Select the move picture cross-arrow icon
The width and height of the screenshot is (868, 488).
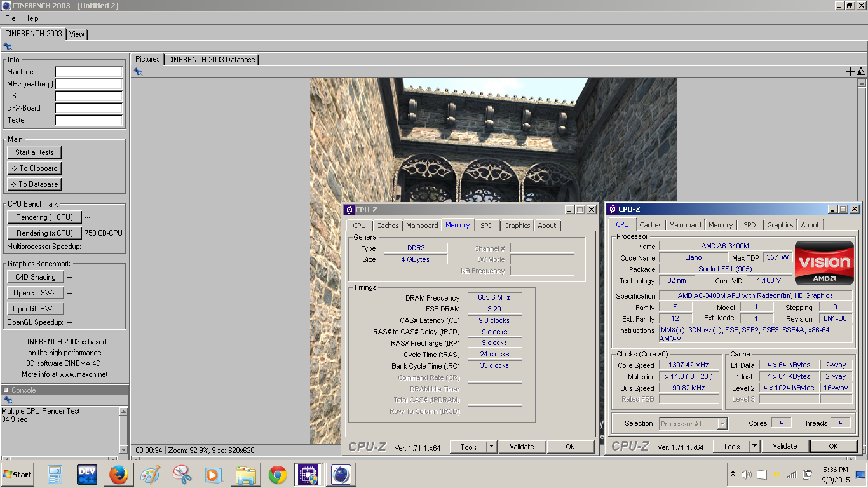point(850,72)
